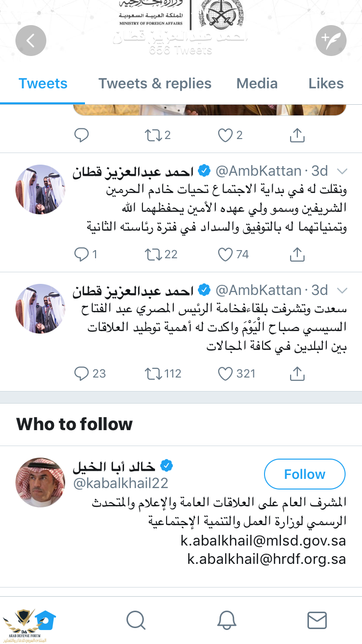Compose a new tweet with the feather icon
This screenshot has height=644, width=362.
pyautogui.click(x=331, y=41)
